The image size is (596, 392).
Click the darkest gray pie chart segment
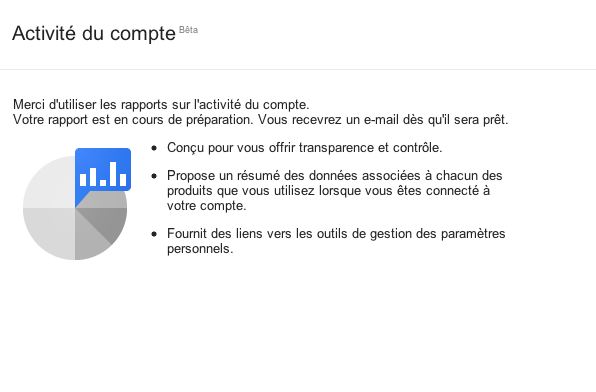[x=112, y=221]
